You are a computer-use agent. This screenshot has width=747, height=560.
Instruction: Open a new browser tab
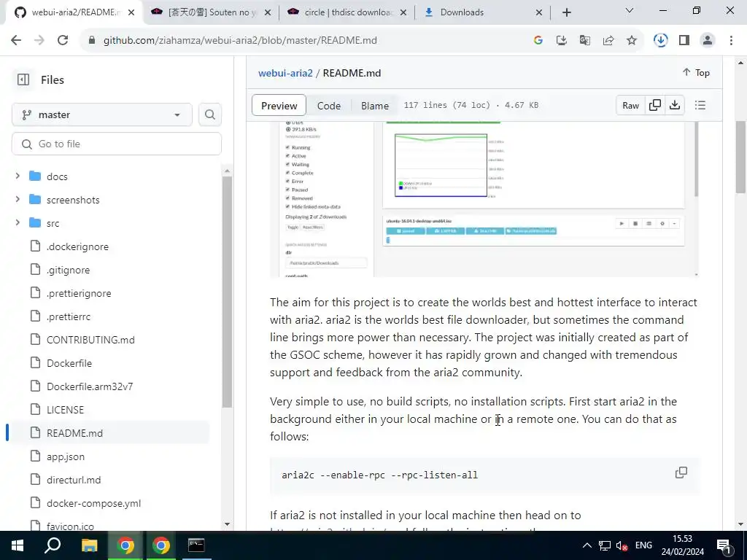pos(566,12)
